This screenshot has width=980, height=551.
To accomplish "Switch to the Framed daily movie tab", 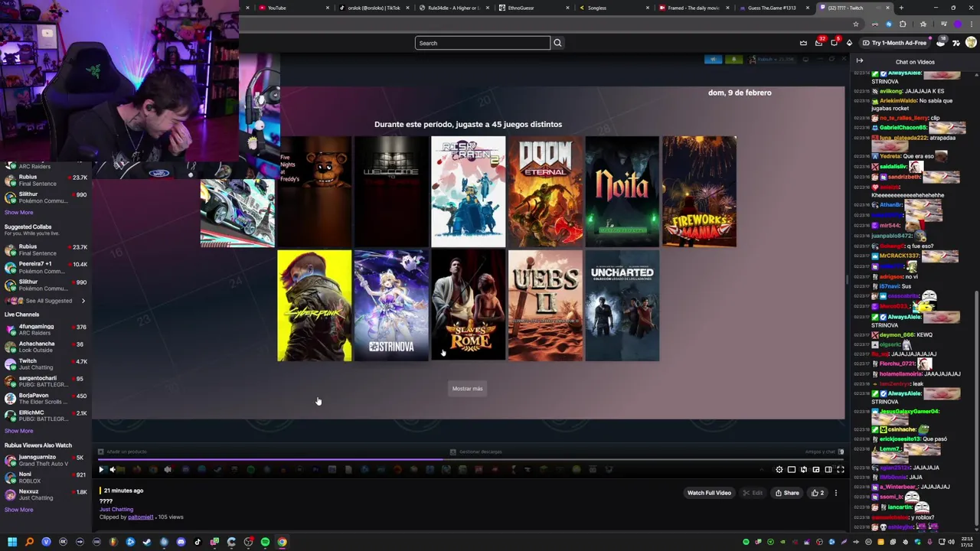I will click(x=694, y=8).
